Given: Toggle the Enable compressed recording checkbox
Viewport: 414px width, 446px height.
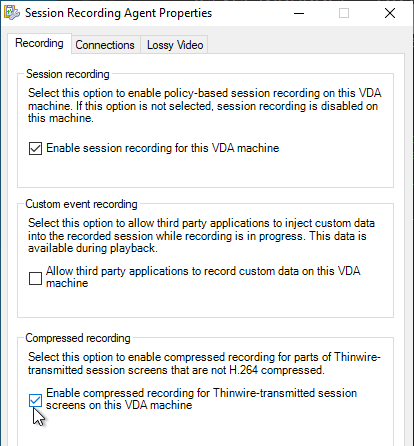Looking at the screenshot, I should click(35, 400).
